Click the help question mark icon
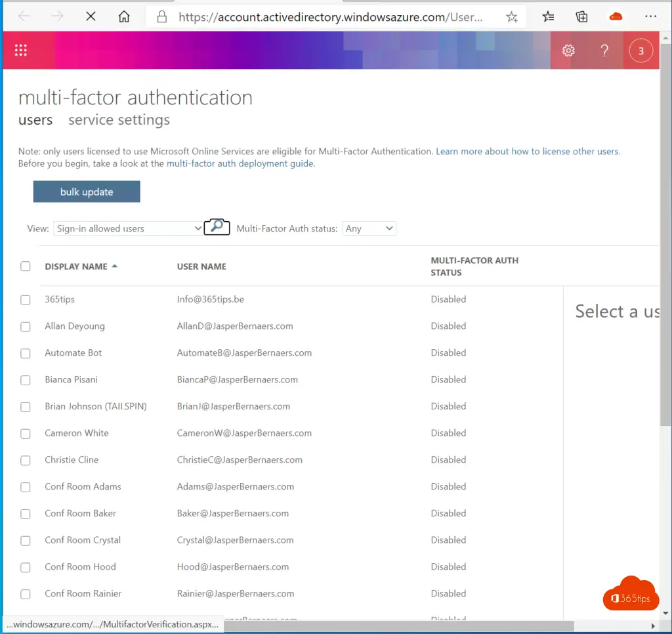 [x=604, y=51]
